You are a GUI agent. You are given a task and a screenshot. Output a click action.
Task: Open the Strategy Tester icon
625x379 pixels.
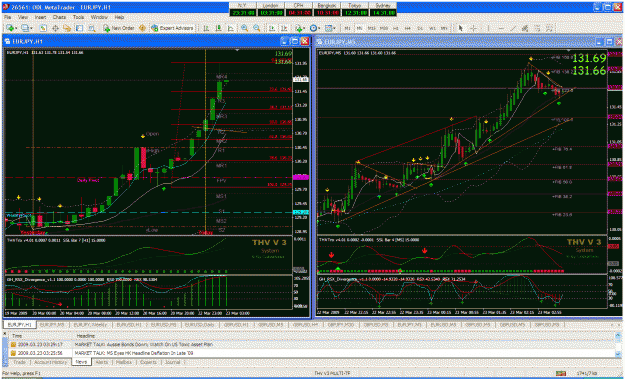[x=92, y=28]
